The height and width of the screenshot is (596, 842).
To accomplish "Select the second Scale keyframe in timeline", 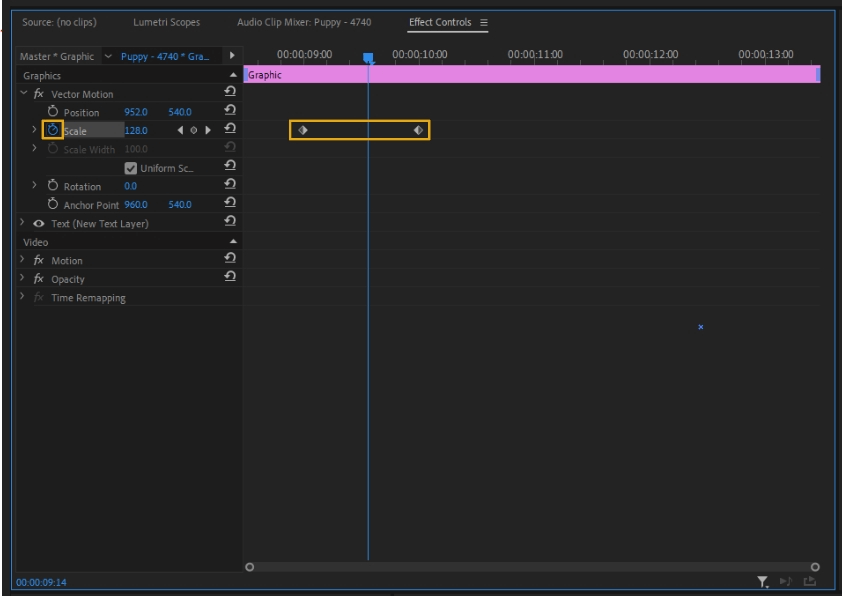I will [418, 130].
